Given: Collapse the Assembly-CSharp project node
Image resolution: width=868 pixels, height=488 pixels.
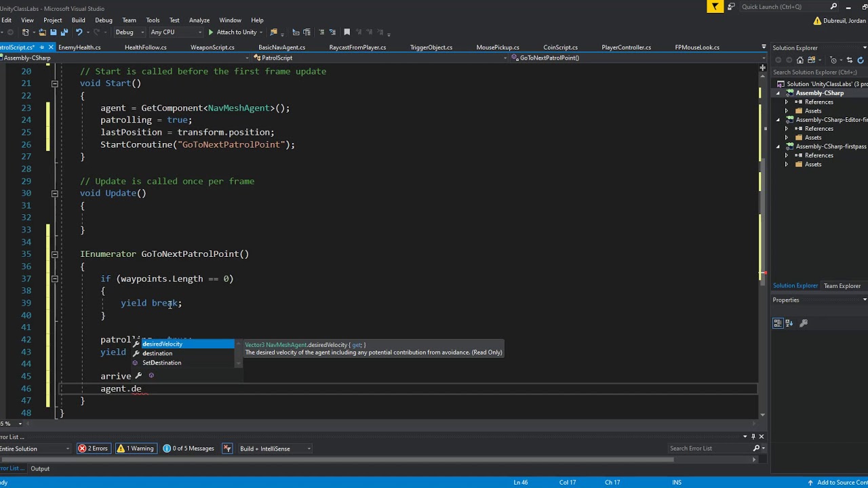Looking at the screenshot, I should click(778, 93).
